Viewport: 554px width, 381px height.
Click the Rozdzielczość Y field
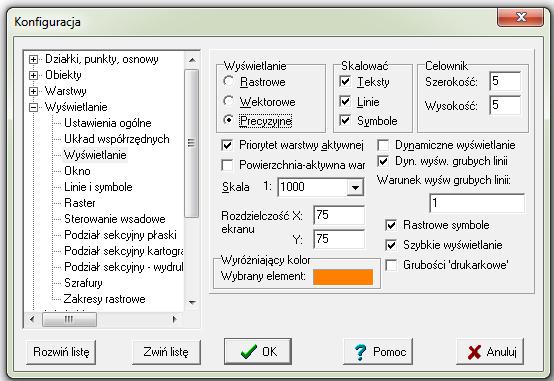[x=339, y=239]
